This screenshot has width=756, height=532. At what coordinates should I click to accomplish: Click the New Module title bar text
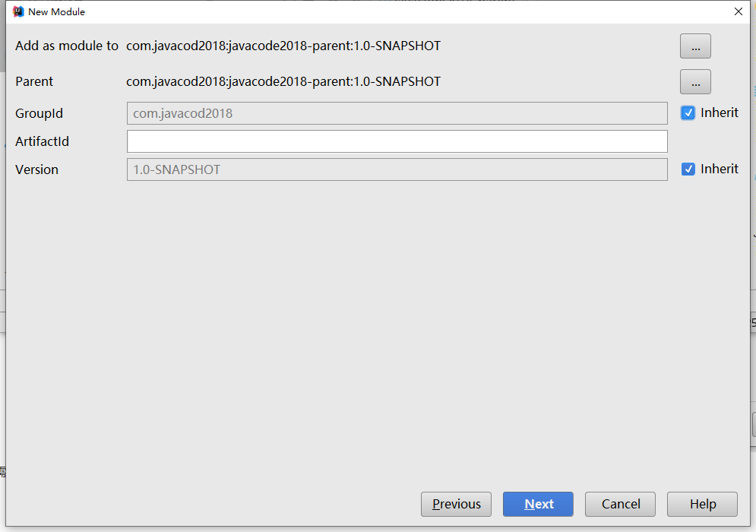(56, 12)
